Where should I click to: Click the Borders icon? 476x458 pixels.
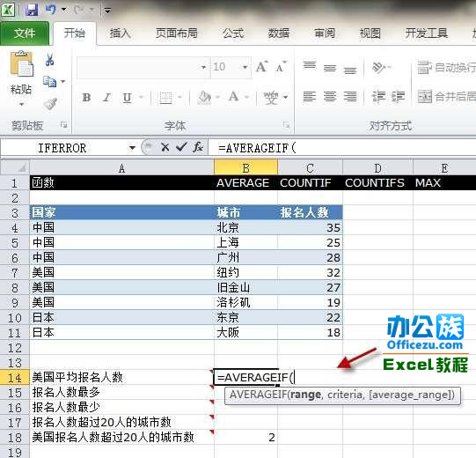point(165,98)
